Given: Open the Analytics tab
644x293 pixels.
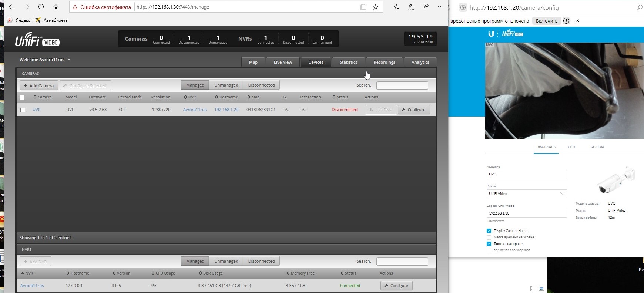Looking at the screenshot, I should coord(420,62).
